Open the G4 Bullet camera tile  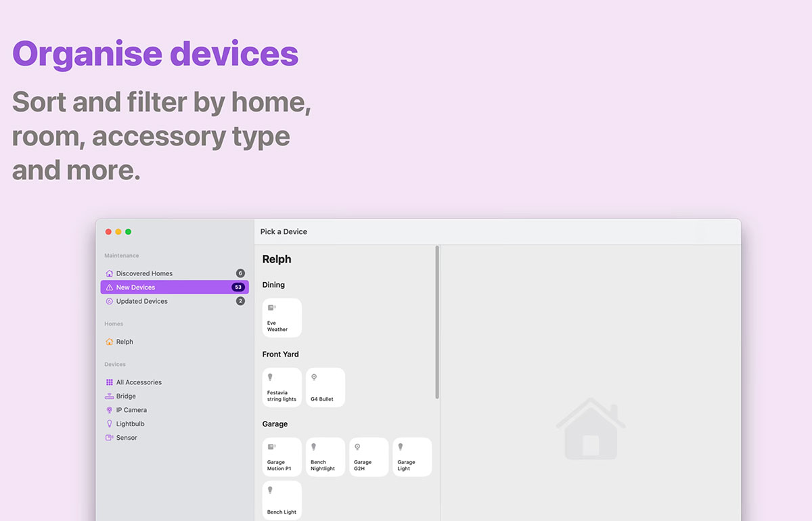click(325, 388)
